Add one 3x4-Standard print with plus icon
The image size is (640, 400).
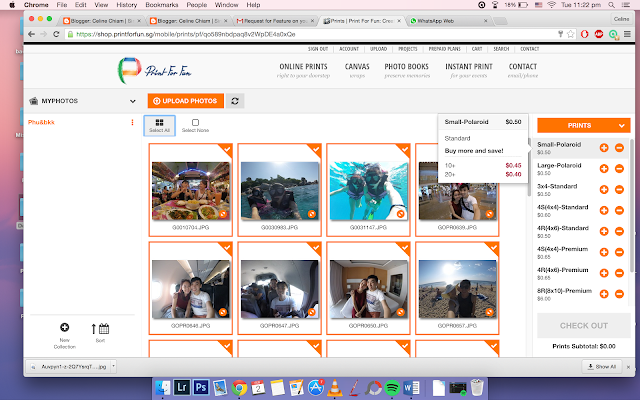click(604, 189)
